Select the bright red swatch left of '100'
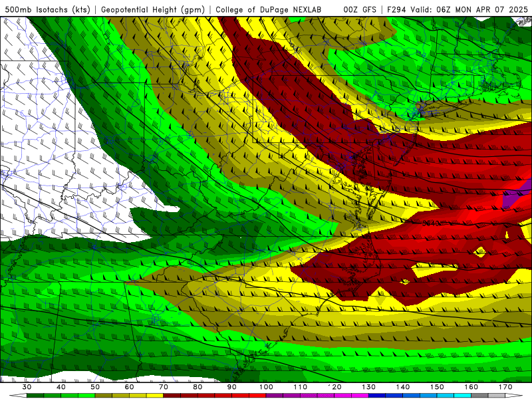532x399 pixels. tap(257, 395)
